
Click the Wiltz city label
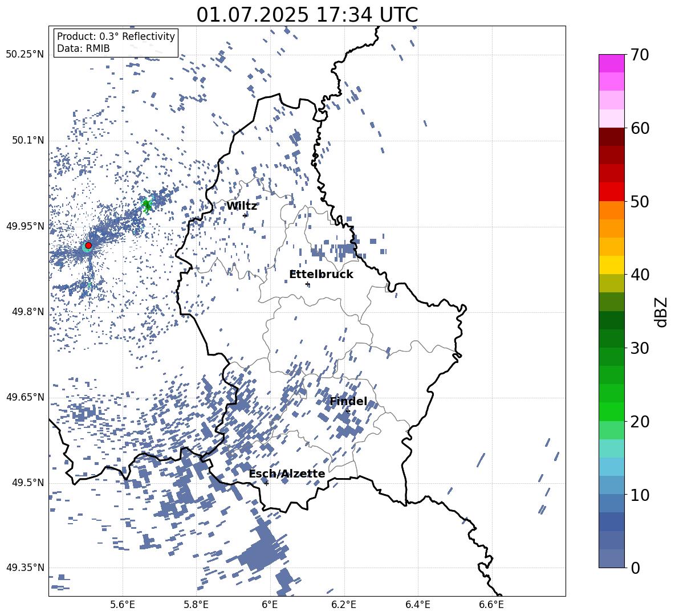coord(242,206)
